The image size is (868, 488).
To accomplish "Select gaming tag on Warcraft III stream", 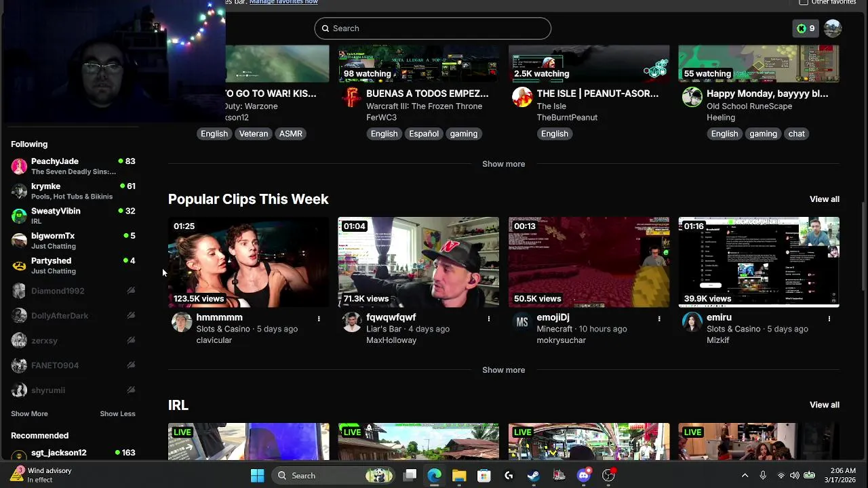I will point(464,134).
